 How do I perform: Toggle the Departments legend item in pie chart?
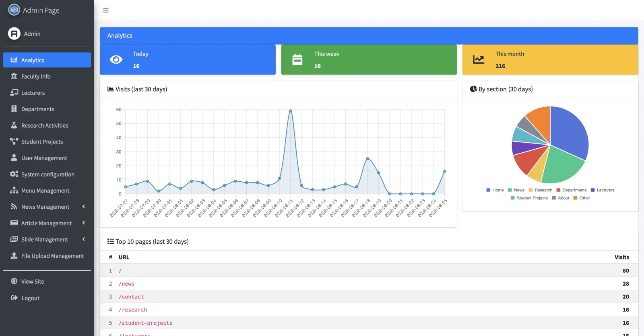(572, 190)
